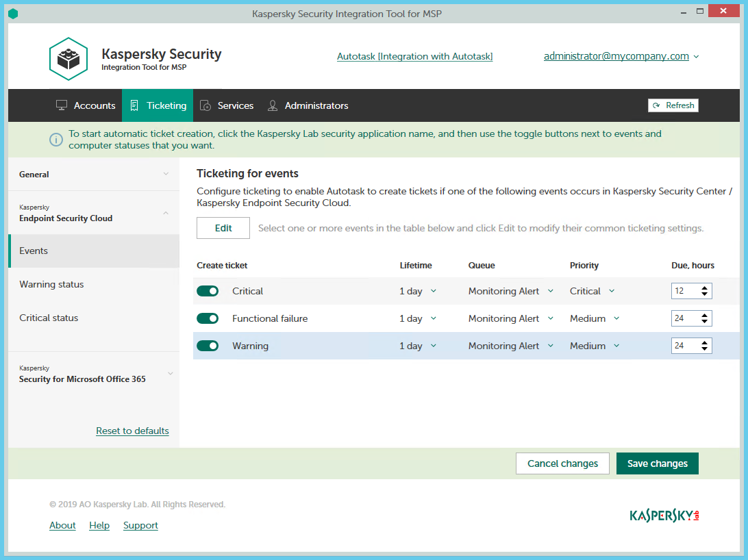Click the Administrators person icon

(x=273, y=105)
